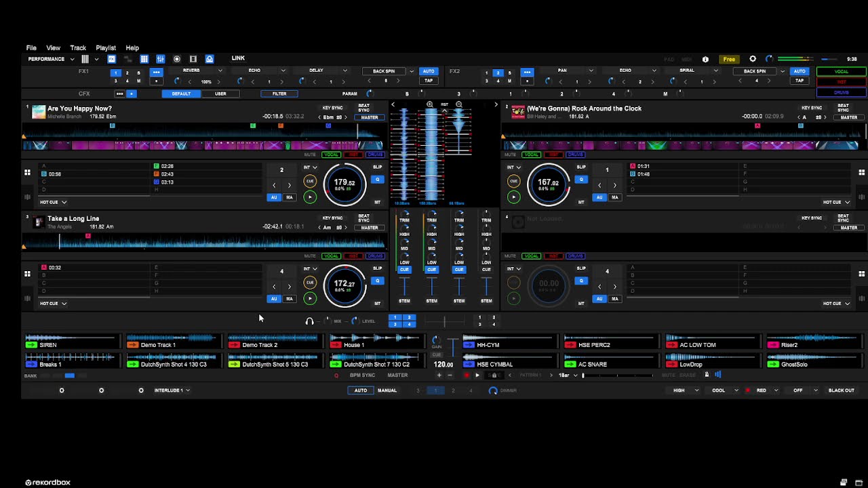Zoom out the center waveform magnifier icon

[459, 104]
